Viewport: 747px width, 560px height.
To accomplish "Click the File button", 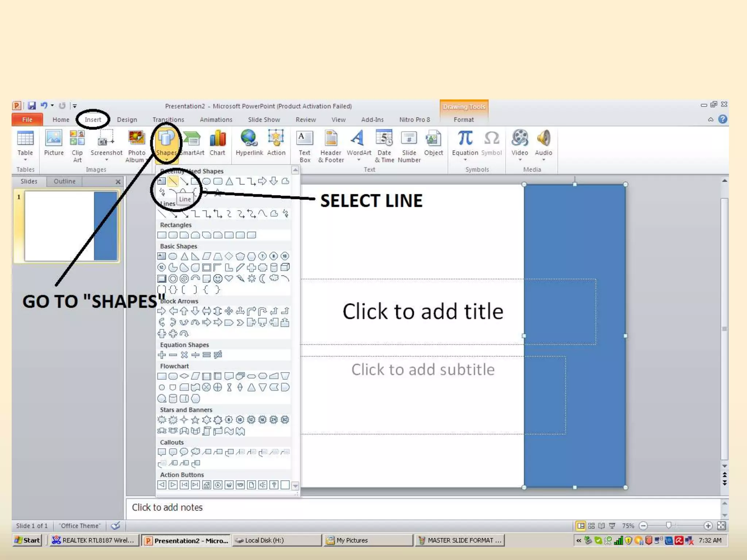I will click(x=27, y=120).
